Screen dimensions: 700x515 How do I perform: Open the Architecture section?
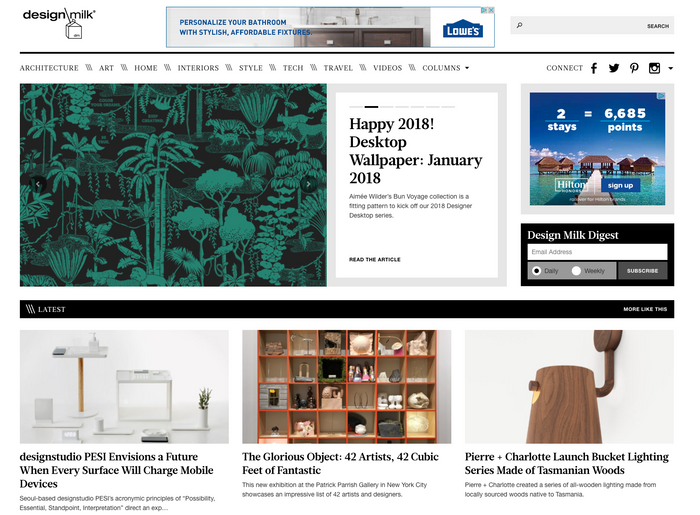pos(49,68)
